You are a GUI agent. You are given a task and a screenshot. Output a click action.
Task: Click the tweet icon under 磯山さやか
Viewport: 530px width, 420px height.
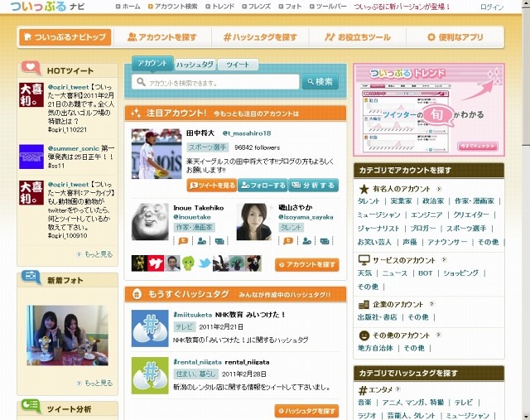(288, 241)
